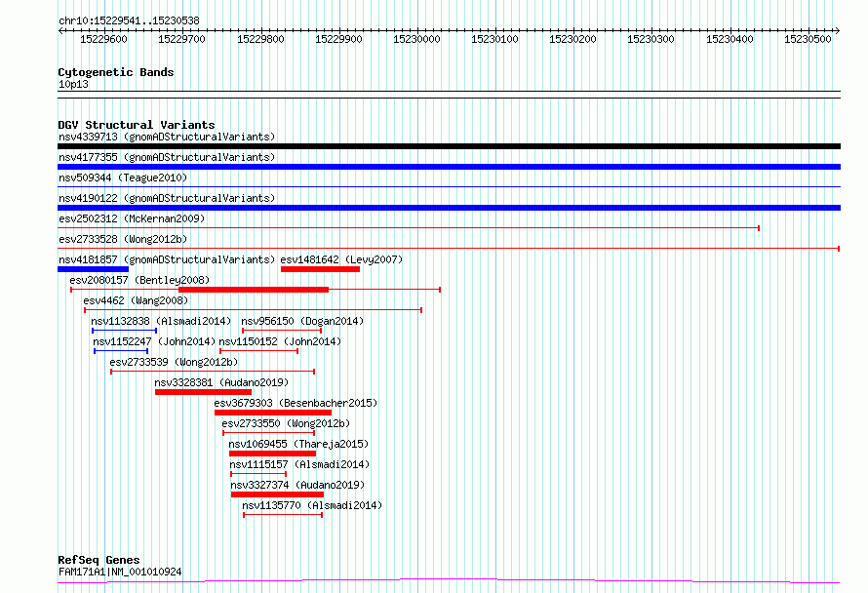Select the red nsv3327374 variant bar
This screenshot has width=868, height=593.
tap(277, 494)
